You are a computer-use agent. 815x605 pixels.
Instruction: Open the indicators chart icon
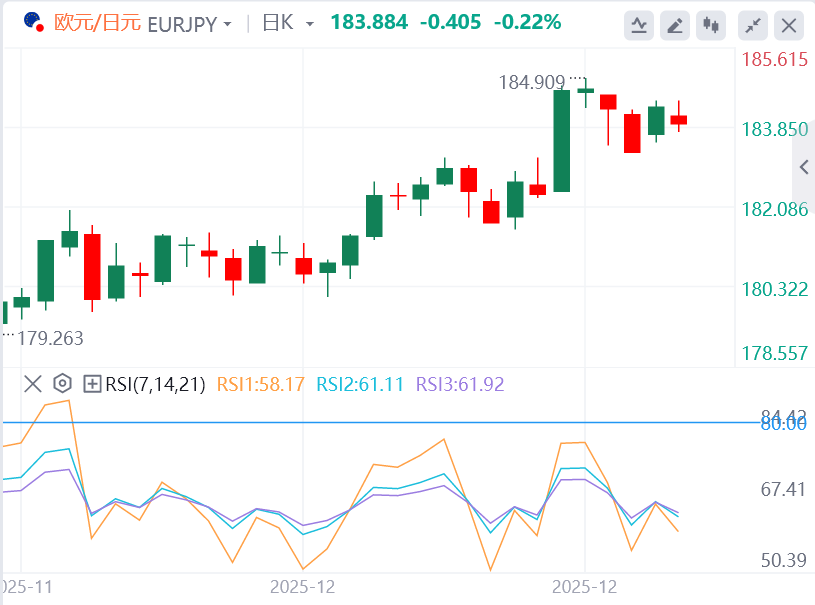[x=640, y=24]
